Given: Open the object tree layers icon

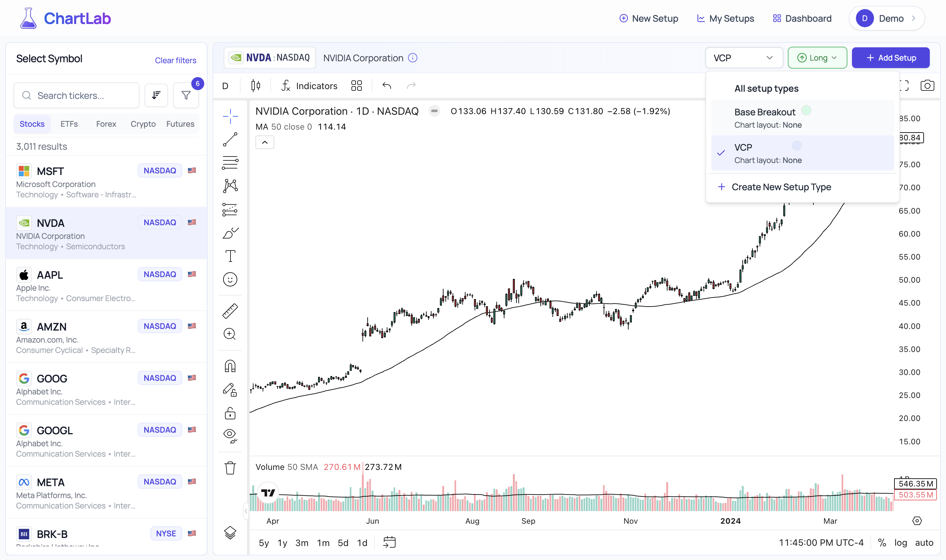Looking at the screenshot, I should [x=230, y=532].
